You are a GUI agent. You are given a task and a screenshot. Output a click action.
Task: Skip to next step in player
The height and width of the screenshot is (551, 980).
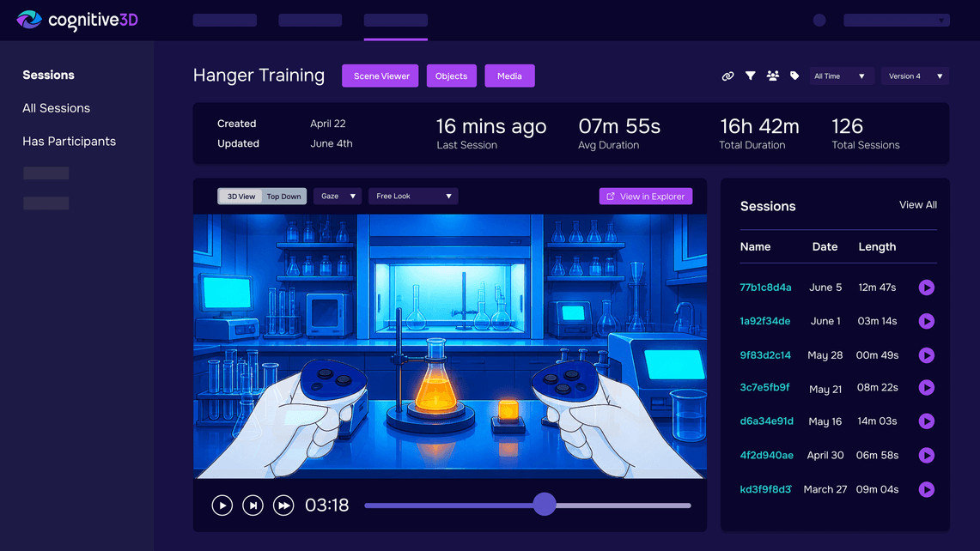pyautogui.click(x=253, y=505)
